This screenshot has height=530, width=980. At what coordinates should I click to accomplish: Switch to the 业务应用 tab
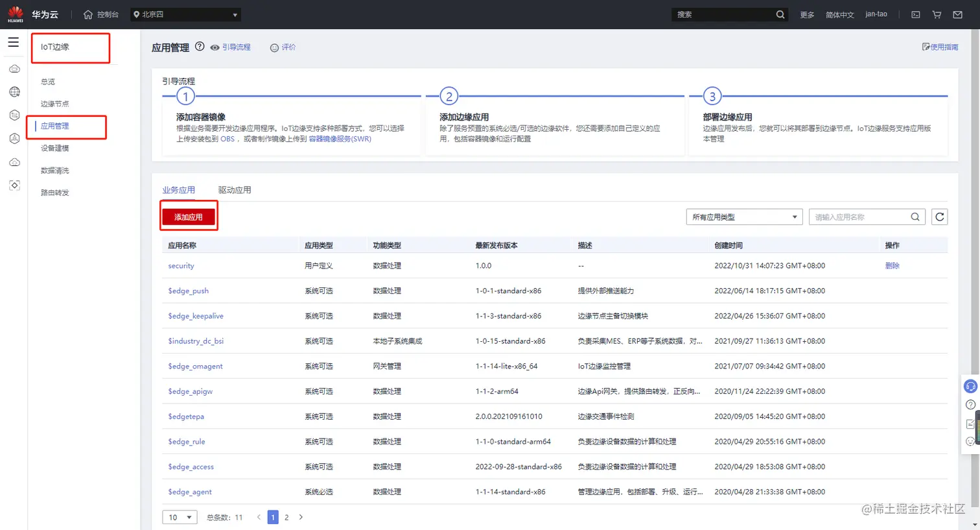(178, 190)
